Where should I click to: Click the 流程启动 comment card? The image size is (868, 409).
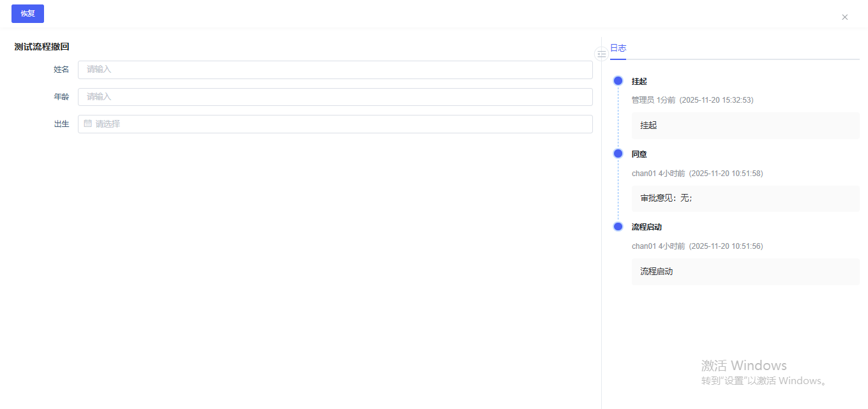(x=745, y=271)
